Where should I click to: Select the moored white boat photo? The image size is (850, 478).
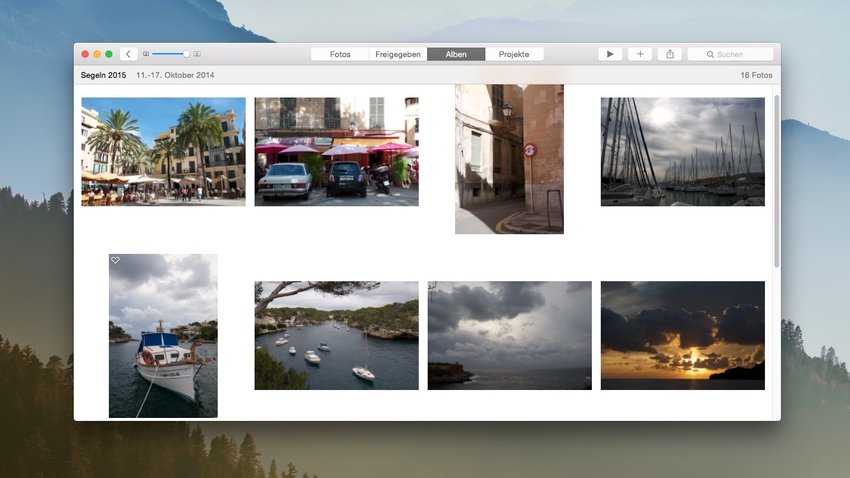coord(163,336)
